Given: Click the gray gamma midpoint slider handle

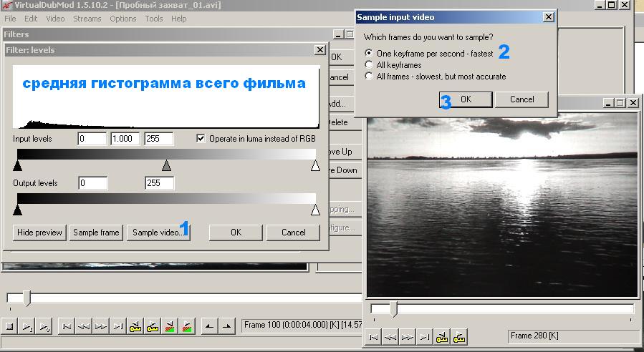Looking at the screenshot, I should (166, 166).
